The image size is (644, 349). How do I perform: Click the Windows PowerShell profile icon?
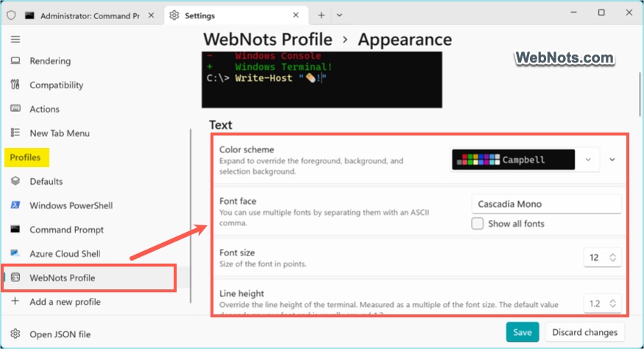15,205
